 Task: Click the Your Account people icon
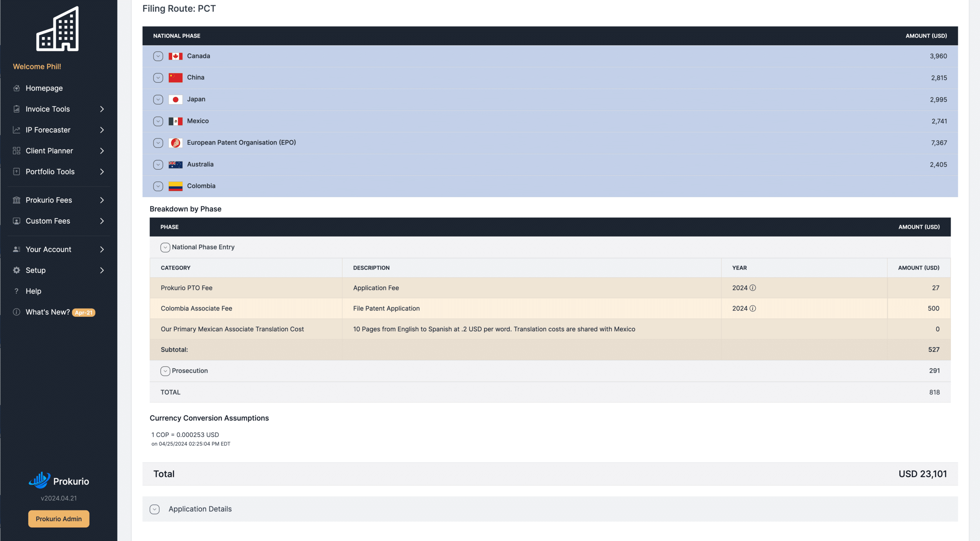click(16, 249)
